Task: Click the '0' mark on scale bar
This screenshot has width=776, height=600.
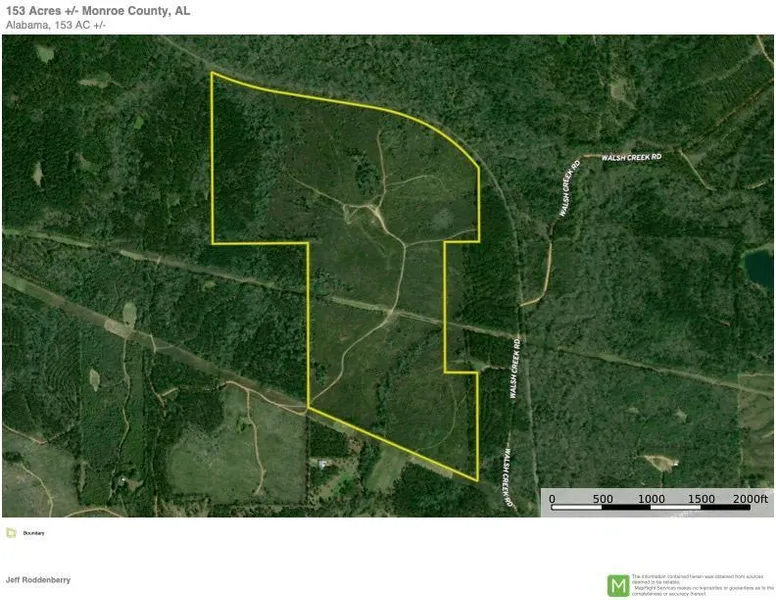Action: 553,498
